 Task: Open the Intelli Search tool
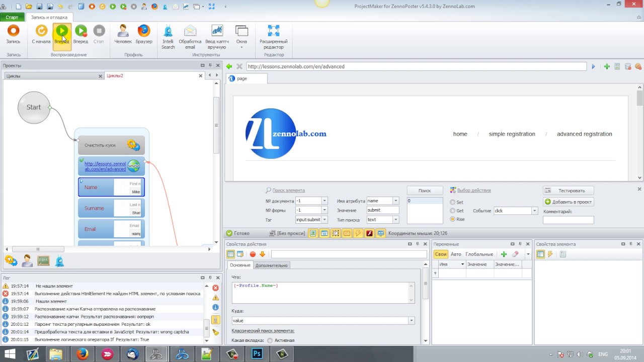click(x=168, y=37)
